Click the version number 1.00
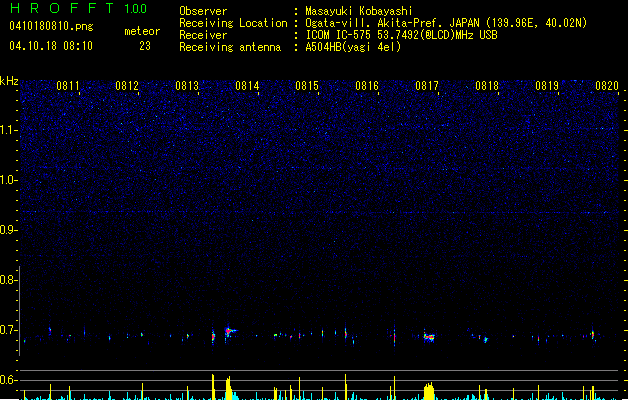This screenshot has height=400, width=629. coord(136,9)
